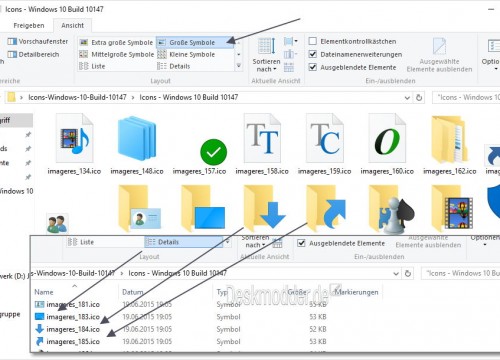
Task: Click Ausgewählte Elemente ausblenden in the upper ribbon
Action: (439, 55)
